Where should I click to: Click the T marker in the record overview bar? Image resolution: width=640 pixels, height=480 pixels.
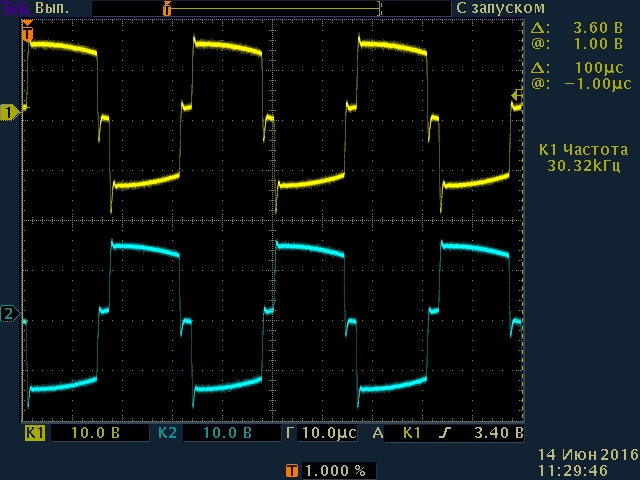coord(167,8)
